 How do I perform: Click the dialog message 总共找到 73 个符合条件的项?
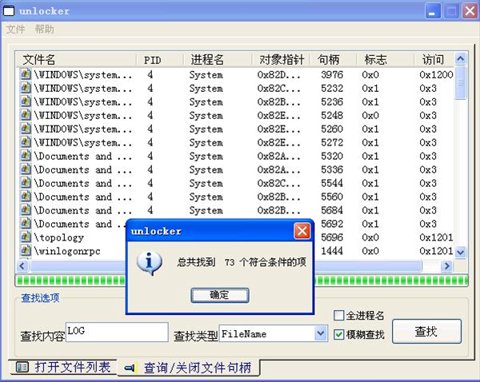[241, 262]
